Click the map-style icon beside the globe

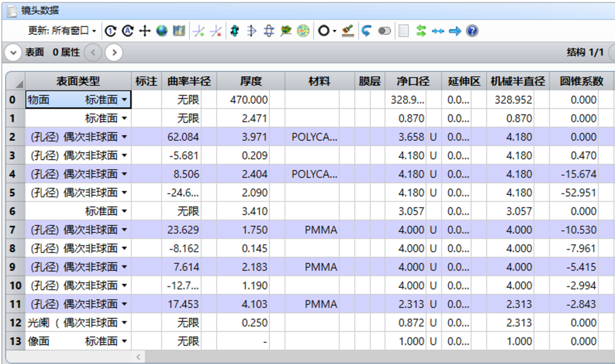(179, 31)
